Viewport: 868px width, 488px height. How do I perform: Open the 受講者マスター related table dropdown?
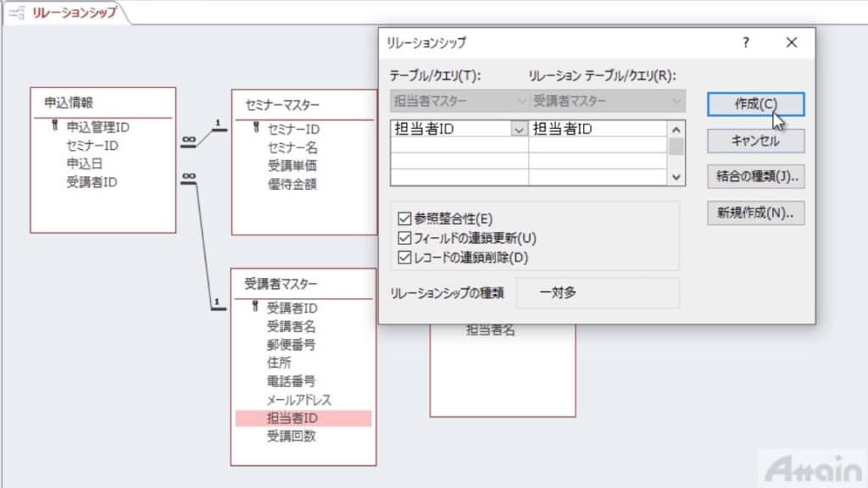pos(607,102)
